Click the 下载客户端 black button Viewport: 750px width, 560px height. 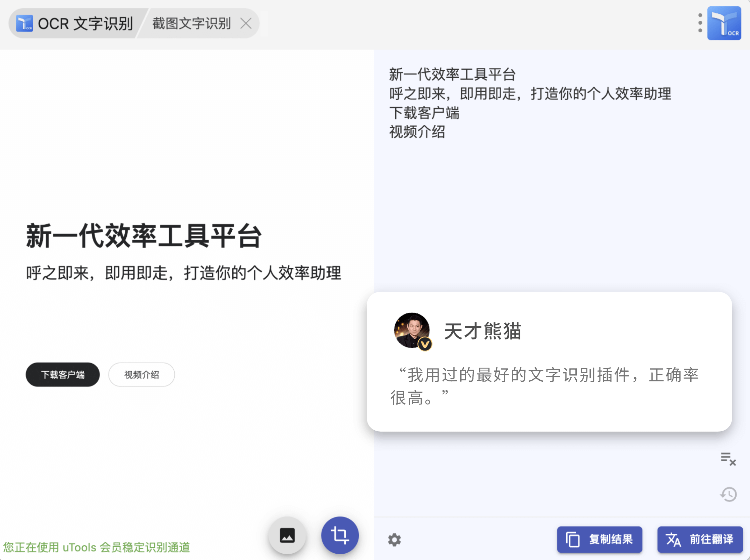(63, 375)
